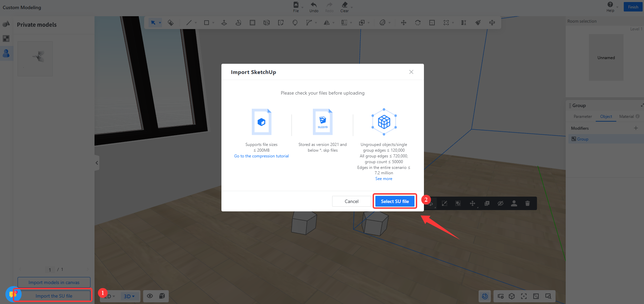
Task: Click the Finish button
Action: point(633,7)
